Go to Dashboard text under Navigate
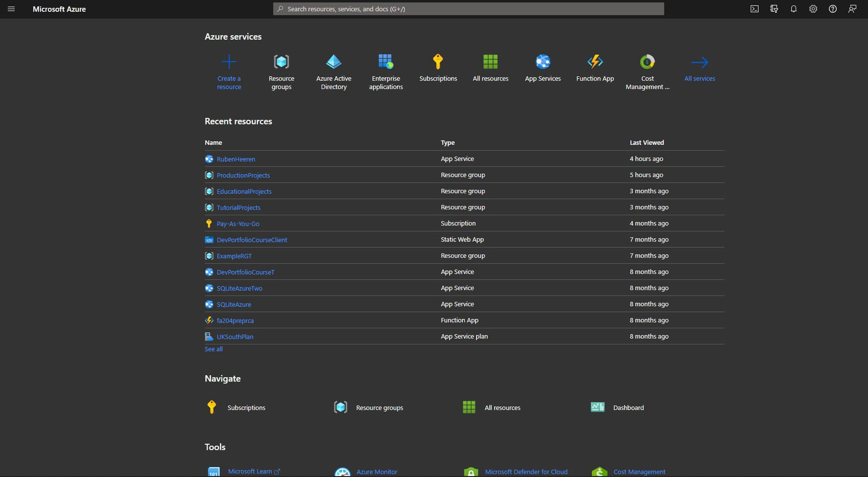The image size is (868, 477). coord(629,408)
